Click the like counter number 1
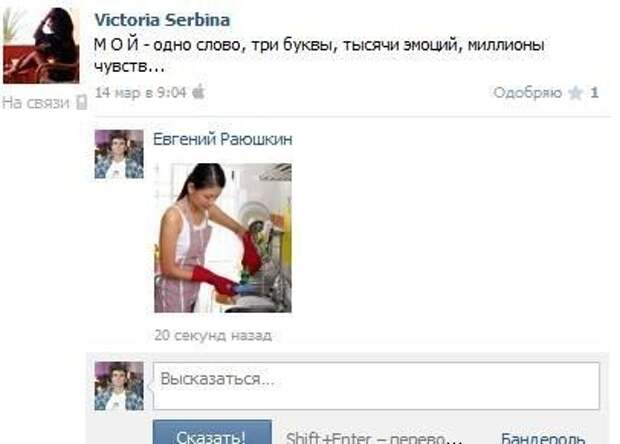 click(594, 93)
